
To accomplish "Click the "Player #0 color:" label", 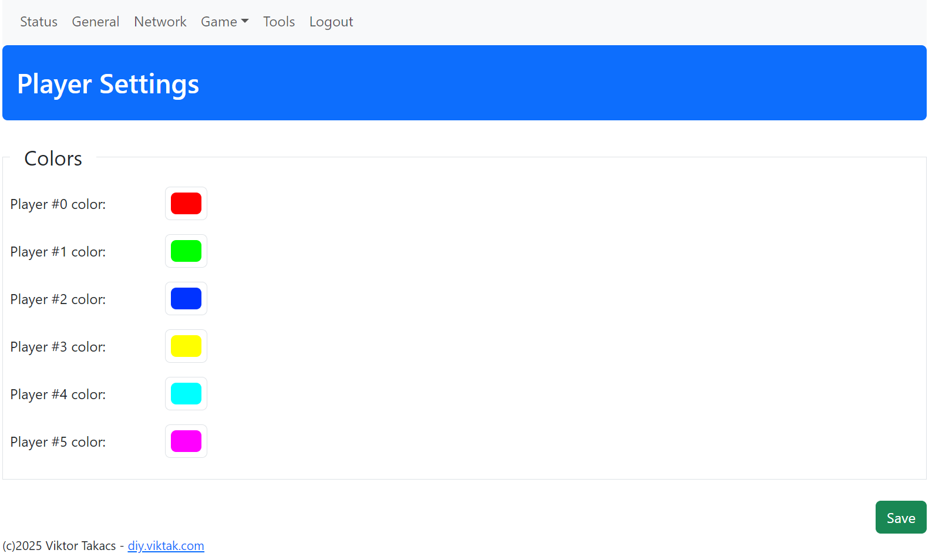I will 58,204.
